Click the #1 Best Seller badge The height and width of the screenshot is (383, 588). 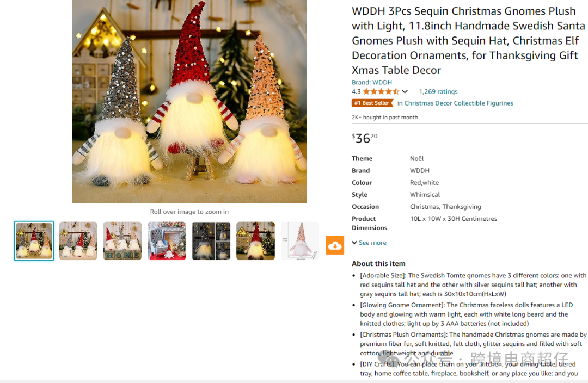(x=372, y=103)
